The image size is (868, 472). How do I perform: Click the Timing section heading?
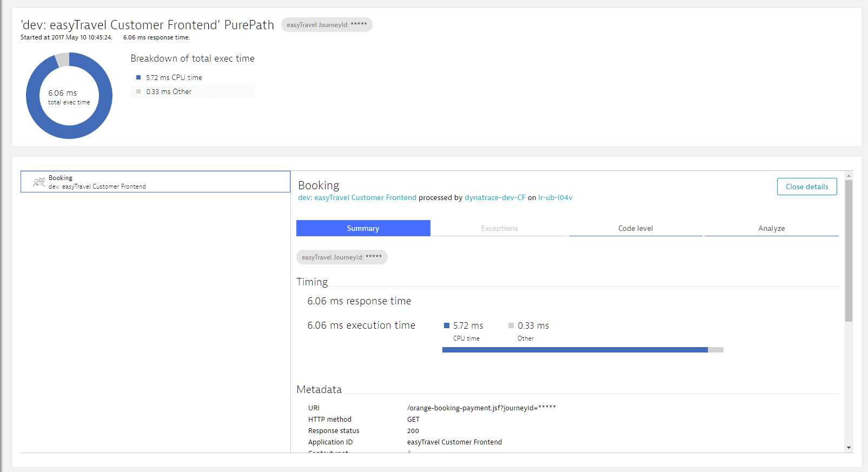312,282
